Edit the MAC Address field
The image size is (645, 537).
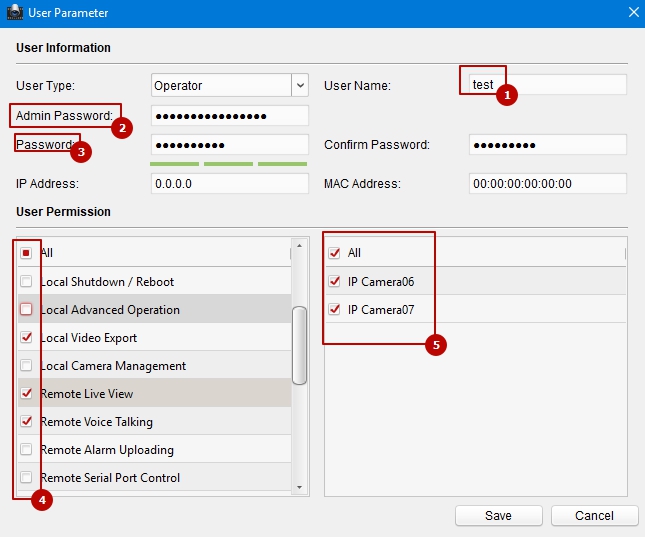tap(547, 184)
